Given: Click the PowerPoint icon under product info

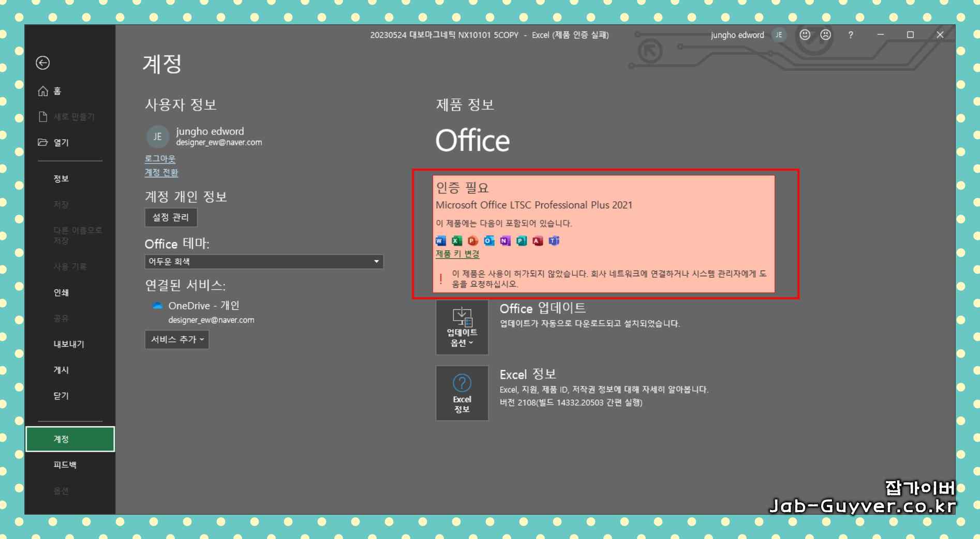Looking at the screenshot, I should [471, 241].
